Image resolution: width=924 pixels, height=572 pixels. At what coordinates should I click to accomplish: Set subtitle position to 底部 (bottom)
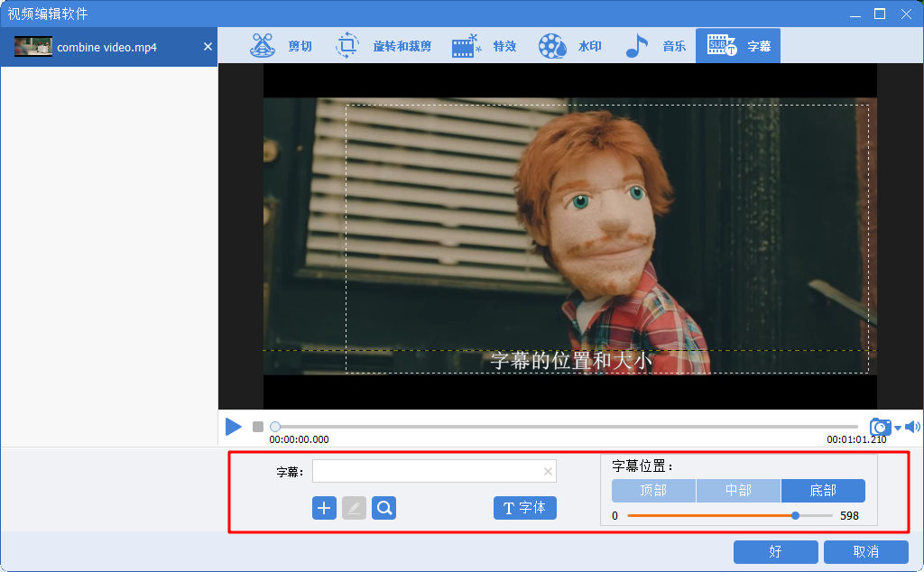point(823,491)
